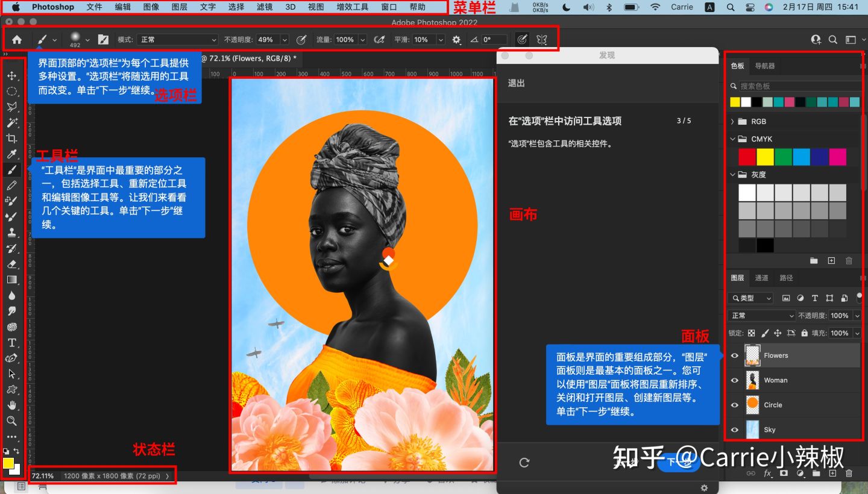Select the Elliptical Marquee tool

coord(12,92)
